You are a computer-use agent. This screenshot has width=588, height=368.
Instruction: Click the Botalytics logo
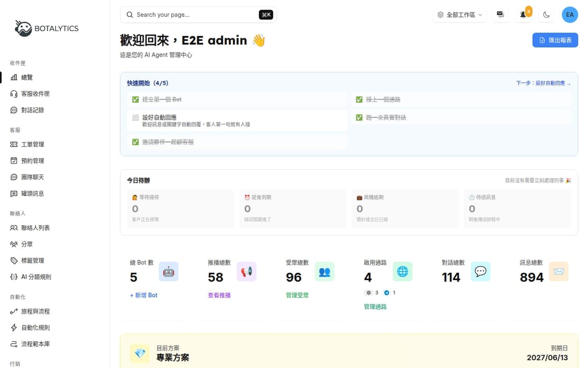[46, 28]
